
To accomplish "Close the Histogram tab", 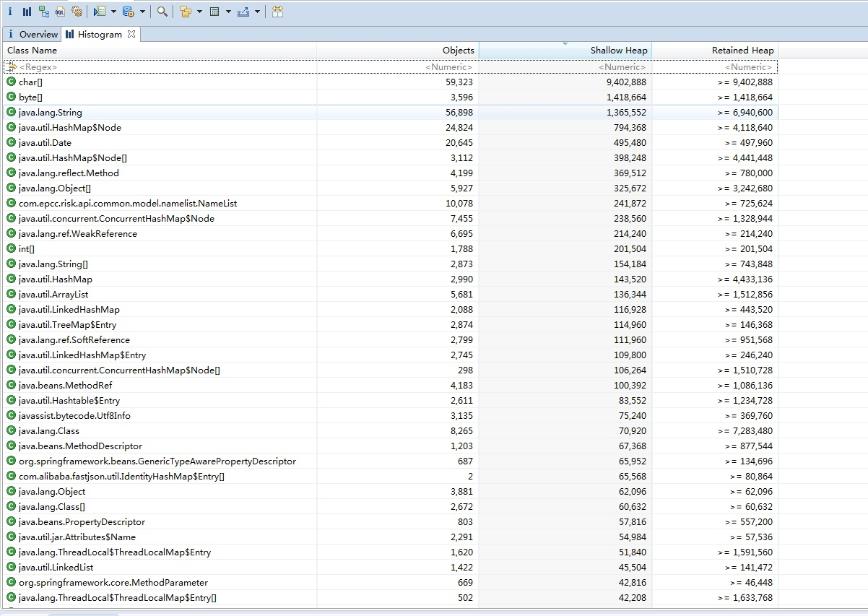I will click(x=131, y=34).
